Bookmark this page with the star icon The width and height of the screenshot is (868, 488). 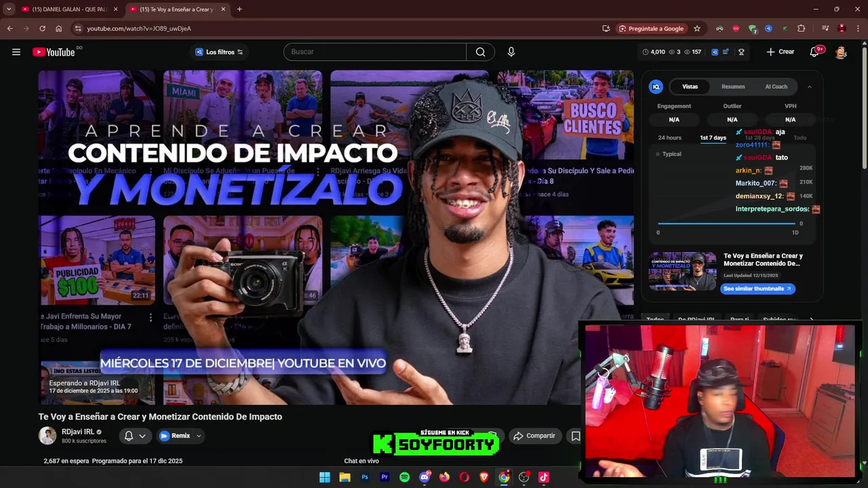point(696,28)
